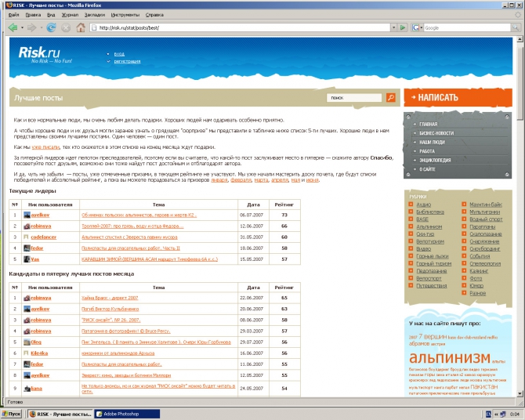Click the Stop loading icon in toolbar
The height and width of the screenshot is (420, 525).
66,27
